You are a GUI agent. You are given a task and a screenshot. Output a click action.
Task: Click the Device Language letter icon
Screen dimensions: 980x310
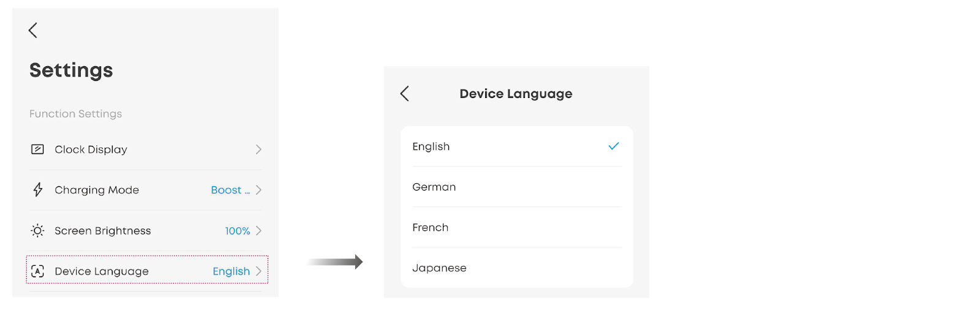click(x=37, y=271)
